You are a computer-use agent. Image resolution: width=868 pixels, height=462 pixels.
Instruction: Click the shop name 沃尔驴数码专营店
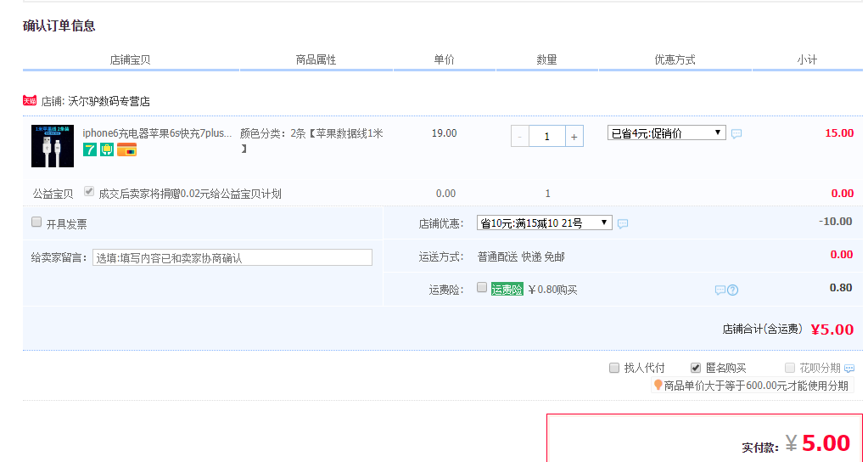[109, 101]
